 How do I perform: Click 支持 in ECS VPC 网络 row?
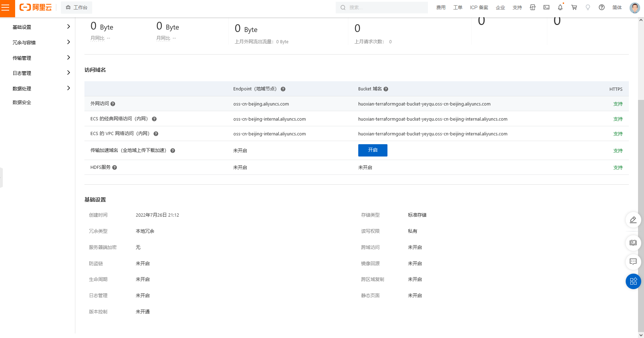click(x=618, y=134)
